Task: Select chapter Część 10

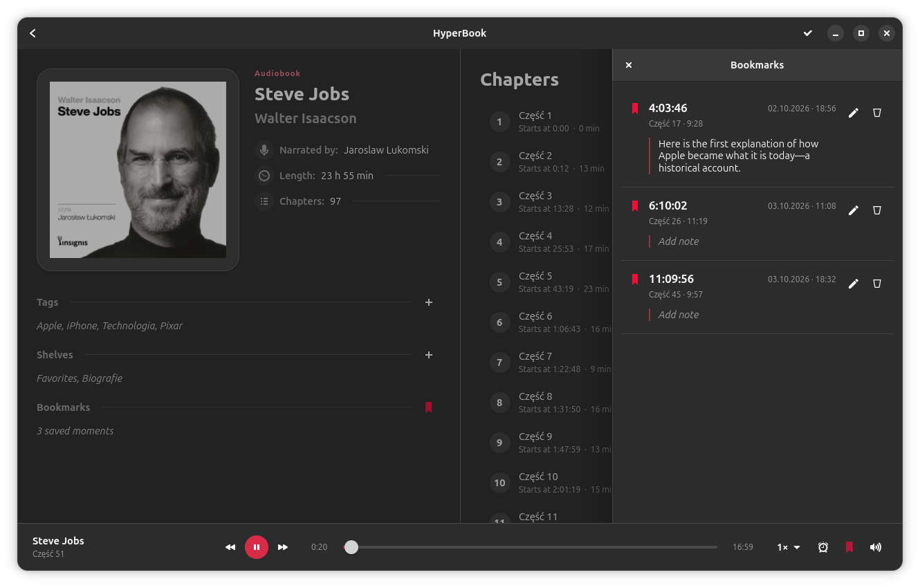Action: pyautogui.click(x=545, y=483)
